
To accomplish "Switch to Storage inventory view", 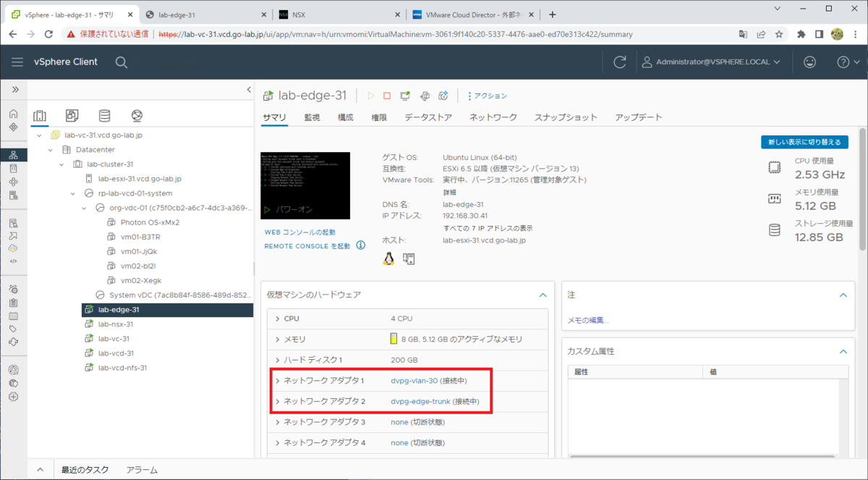I will coord(104,116).
